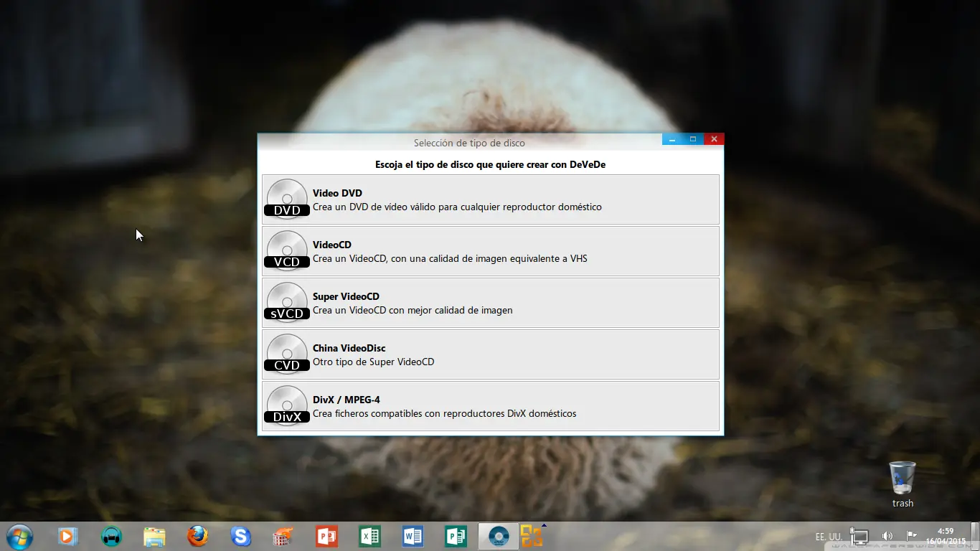The width and height of the screenshot is (980, 551).
Task: Close the Selección de tipo de disco dialog
Action: point(714,139)
